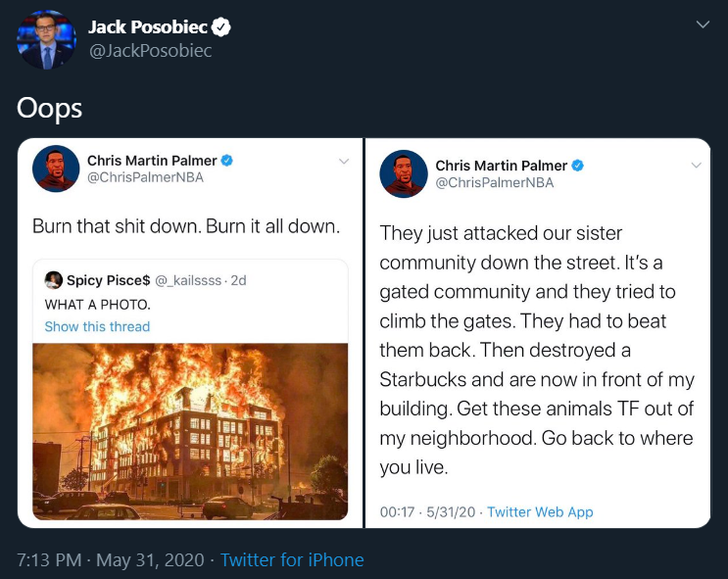
Task: Click the "Twitter Web App" source link
Action: [x=540, y=511]
